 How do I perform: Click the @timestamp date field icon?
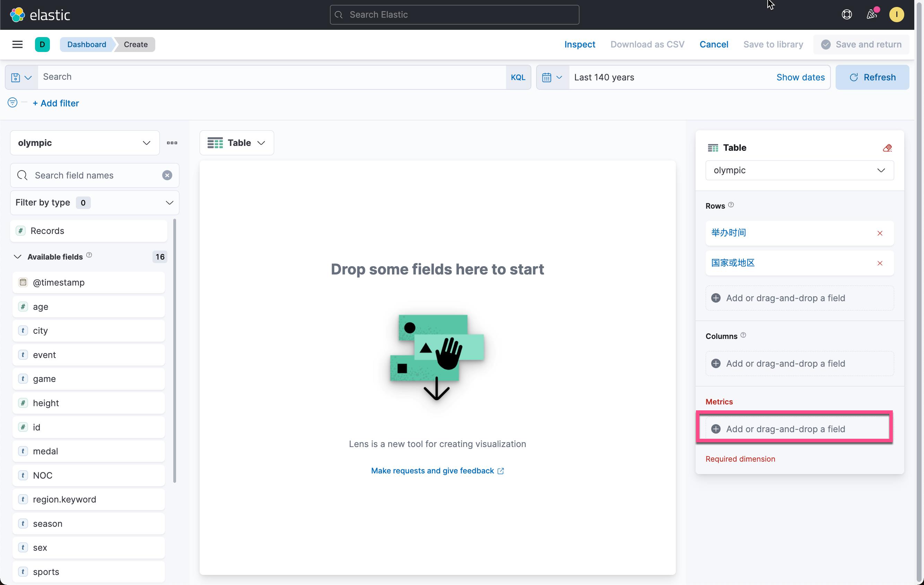click(x=23, y=282)
